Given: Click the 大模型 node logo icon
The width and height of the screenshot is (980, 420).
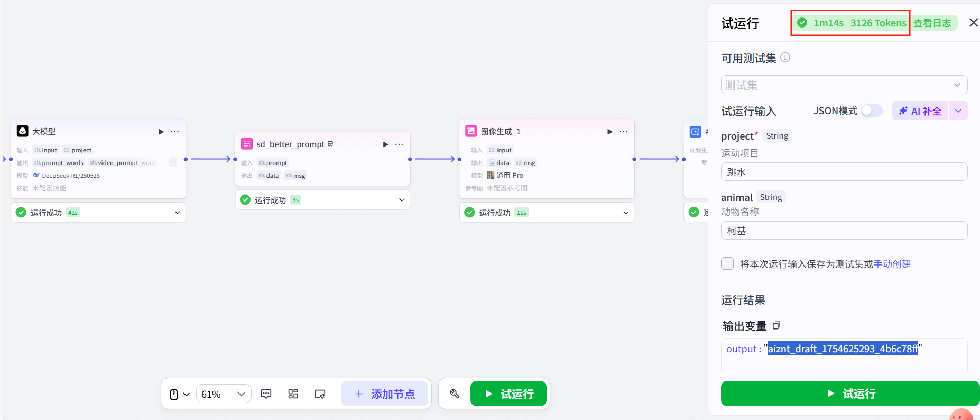Looking at the screenshot, I should click(x=23, y=131).
